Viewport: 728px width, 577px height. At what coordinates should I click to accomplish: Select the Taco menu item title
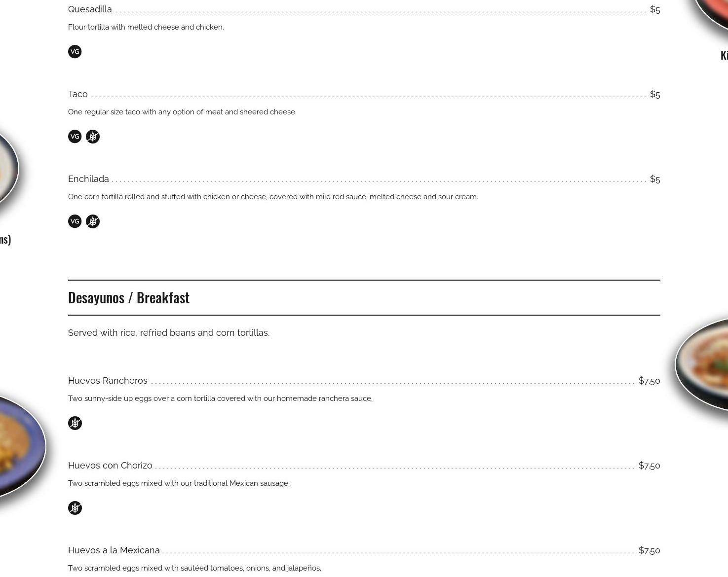[78, 94]
